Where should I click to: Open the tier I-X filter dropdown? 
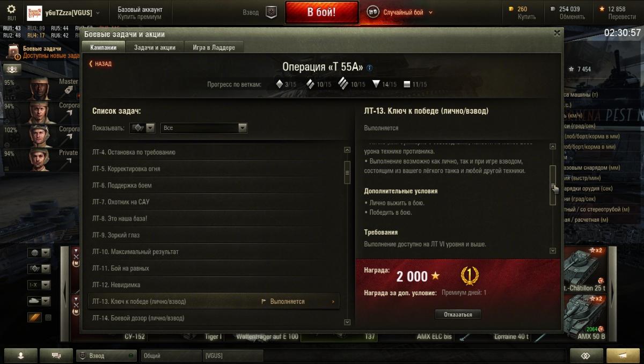click(39, 285)
